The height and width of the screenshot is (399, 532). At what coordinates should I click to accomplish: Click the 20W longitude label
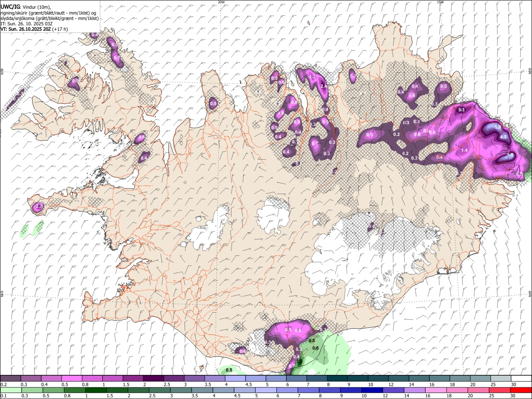coord(221,2)
